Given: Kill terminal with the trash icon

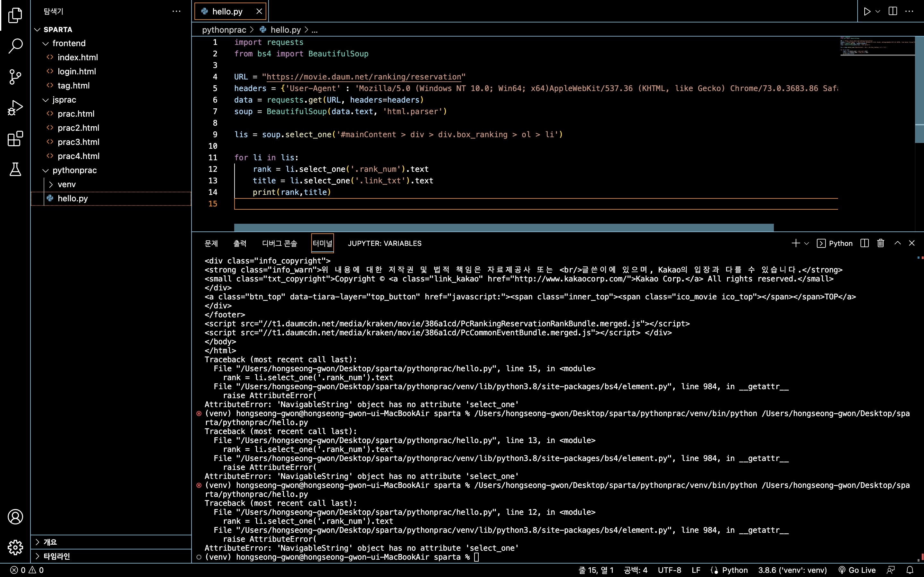Looking at the screenshot, I should (x=880, y=243).
